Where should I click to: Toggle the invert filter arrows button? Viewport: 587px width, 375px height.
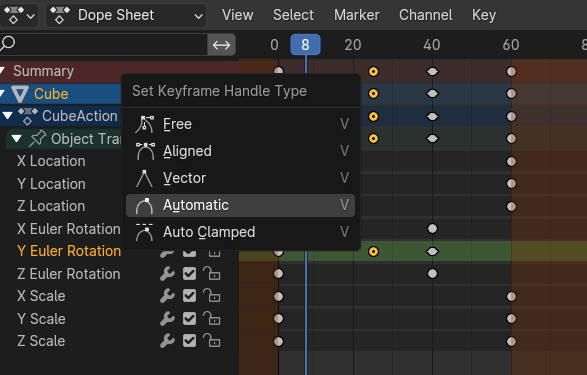click(221, 45)
